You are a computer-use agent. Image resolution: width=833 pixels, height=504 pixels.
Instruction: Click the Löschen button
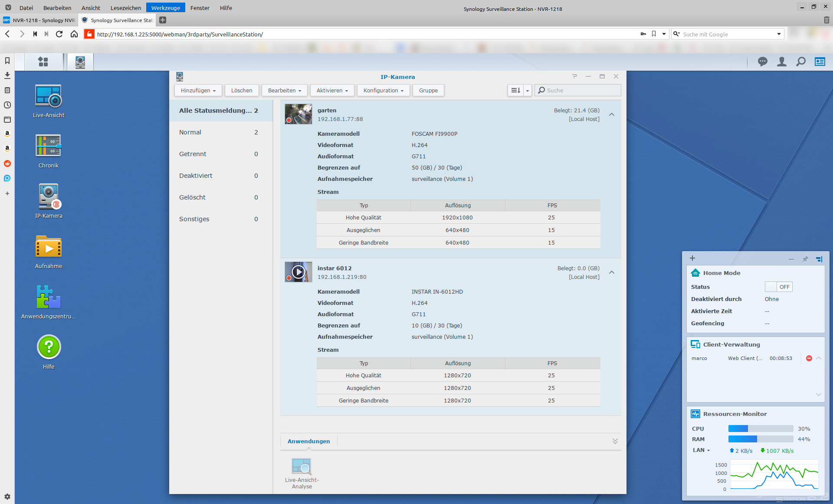click(x=242, y=90)
